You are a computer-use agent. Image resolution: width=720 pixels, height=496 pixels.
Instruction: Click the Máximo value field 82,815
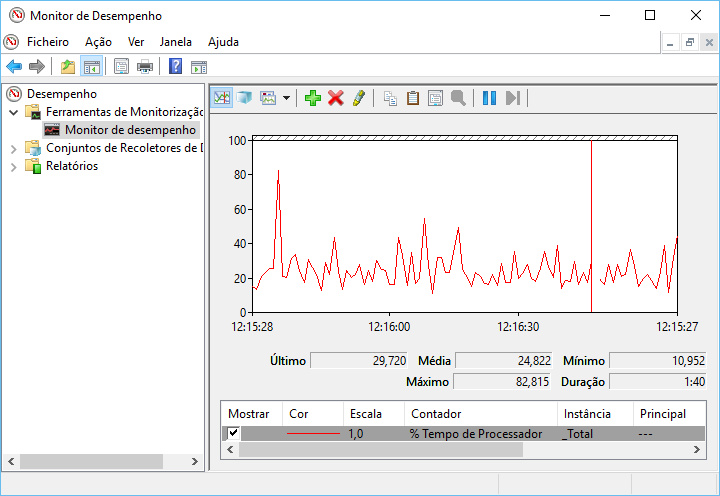(x=502, y=382)
